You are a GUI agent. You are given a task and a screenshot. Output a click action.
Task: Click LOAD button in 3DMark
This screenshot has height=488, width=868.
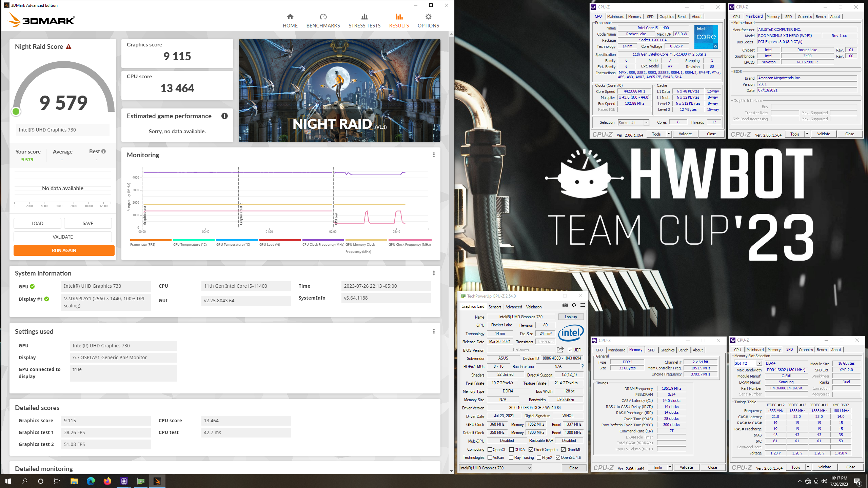(37, 223)
